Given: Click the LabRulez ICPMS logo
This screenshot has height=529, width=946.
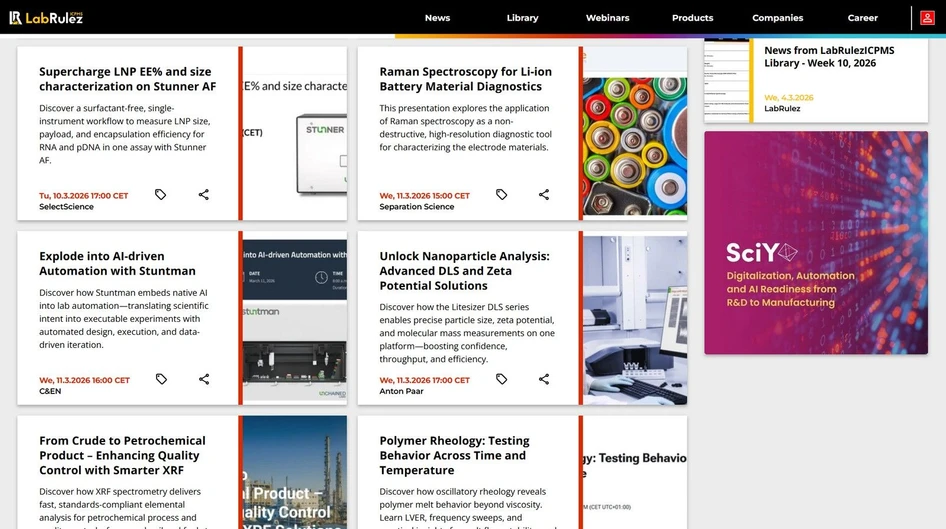Looking at the screenshot, I should (x=46, y=17).
